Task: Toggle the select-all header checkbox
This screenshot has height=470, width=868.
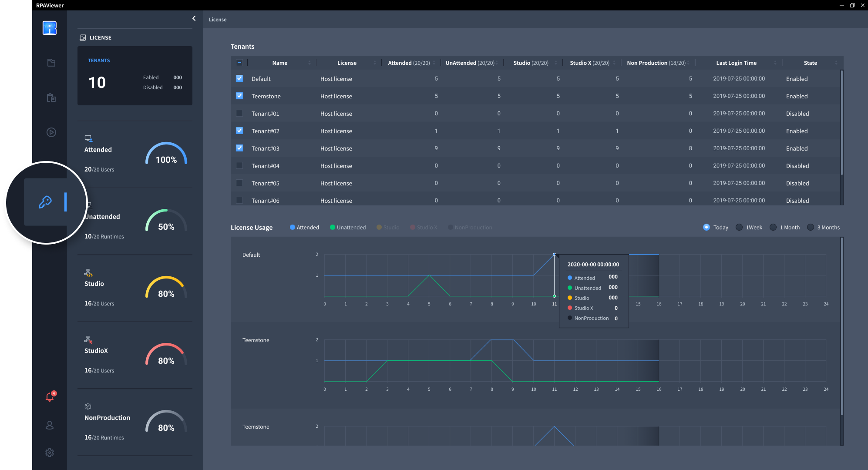Action: (239, 63)
